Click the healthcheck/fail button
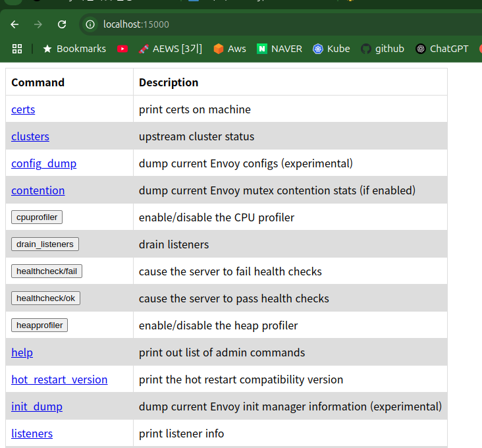 pyautogui.click(x=47, y=271)
